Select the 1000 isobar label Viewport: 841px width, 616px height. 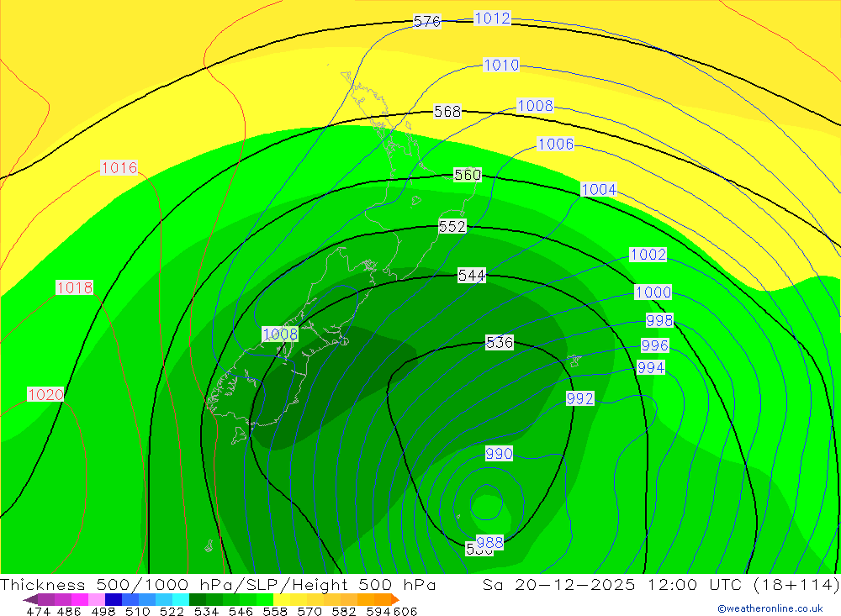coord(653,292)
